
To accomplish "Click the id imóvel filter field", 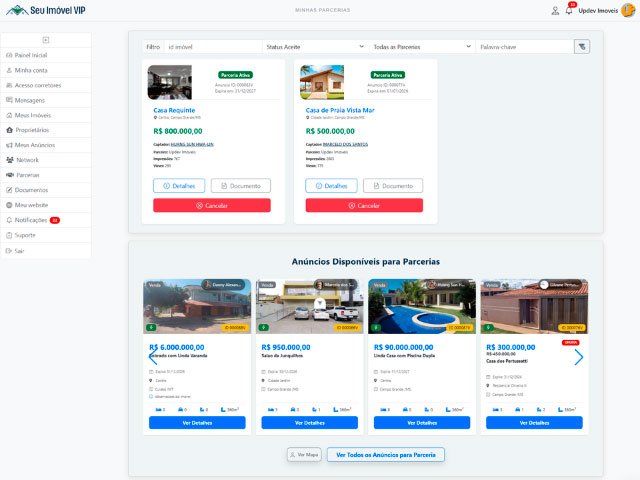I will tap(213, 47).
